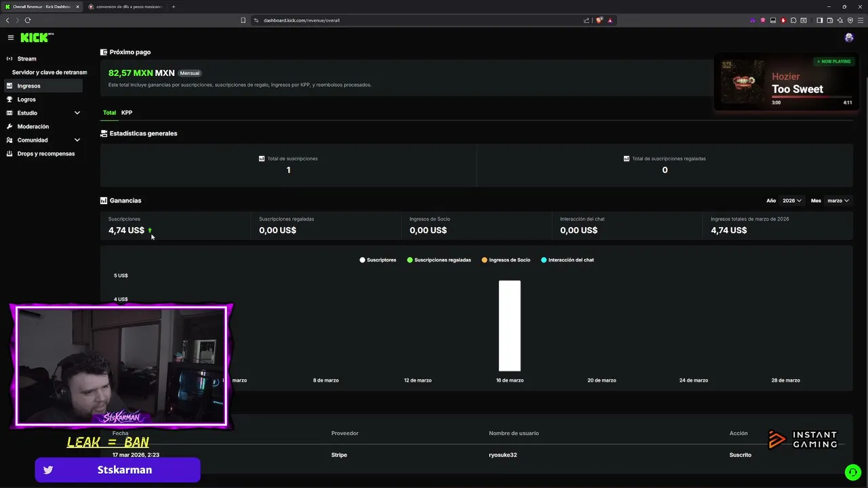Select Ingresos in the sidebar
Screen dimensions: 868x488
43,86
